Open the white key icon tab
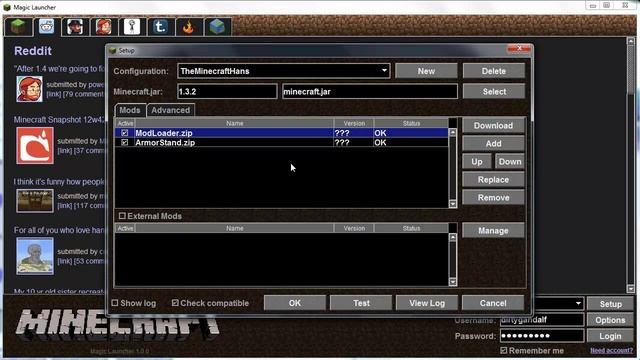 [x=132, y=27]
